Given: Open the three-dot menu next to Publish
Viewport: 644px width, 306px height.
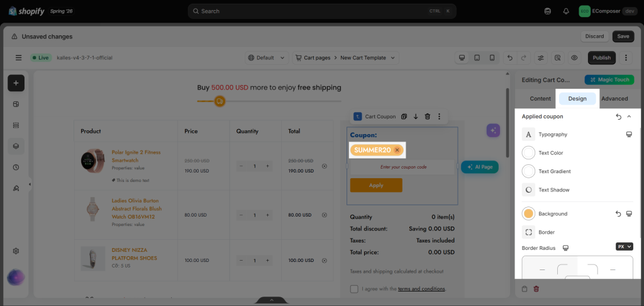Looking at the screenshot, I should [626, 58].
